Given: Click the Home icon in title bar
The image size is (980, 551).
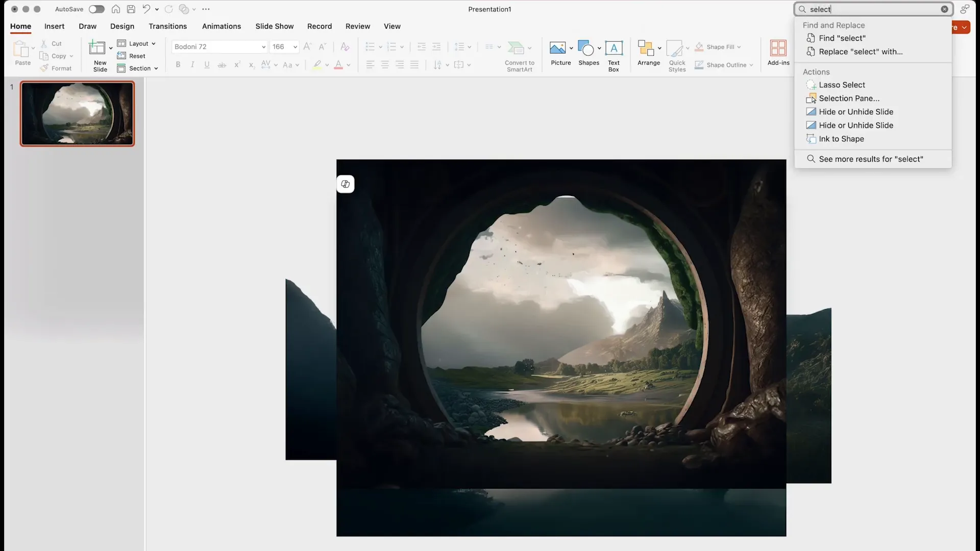Looking at the screenshot, I should click(x=116, y=9).
